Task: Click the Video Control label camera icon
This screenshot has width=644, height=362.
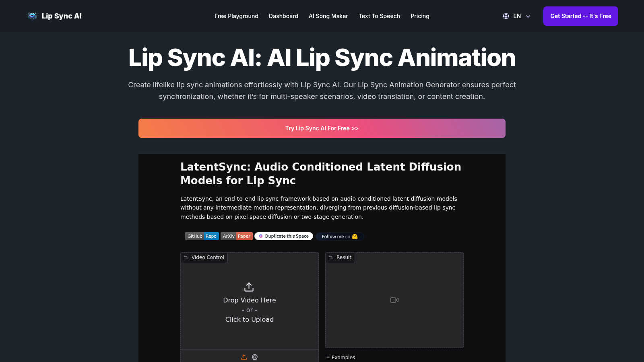Action: pyautogui.click(x=186, y=257)
